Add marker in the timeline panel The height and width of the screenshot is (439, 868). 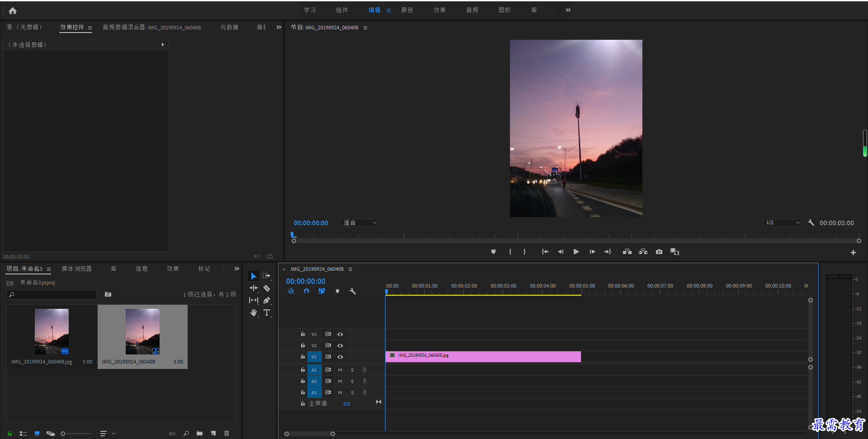click(337, 292)
